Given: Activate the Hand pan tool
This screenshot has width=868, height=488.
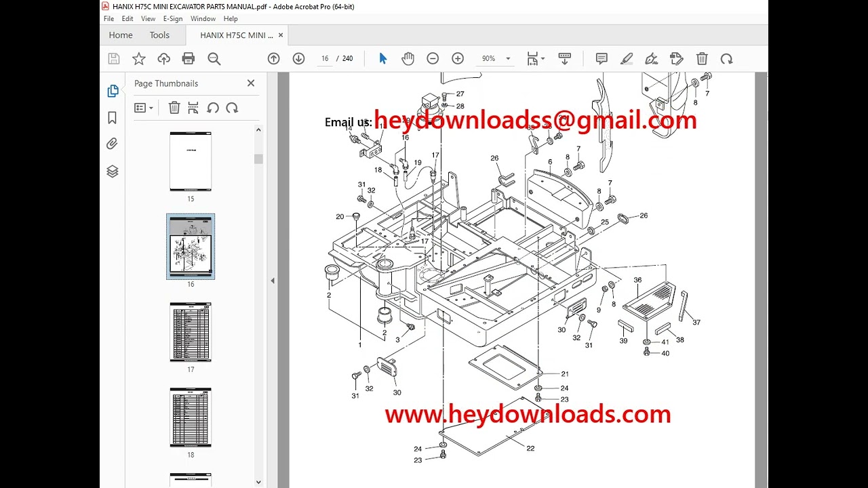Looking at the screenshot, I should [x=408, y=59].
